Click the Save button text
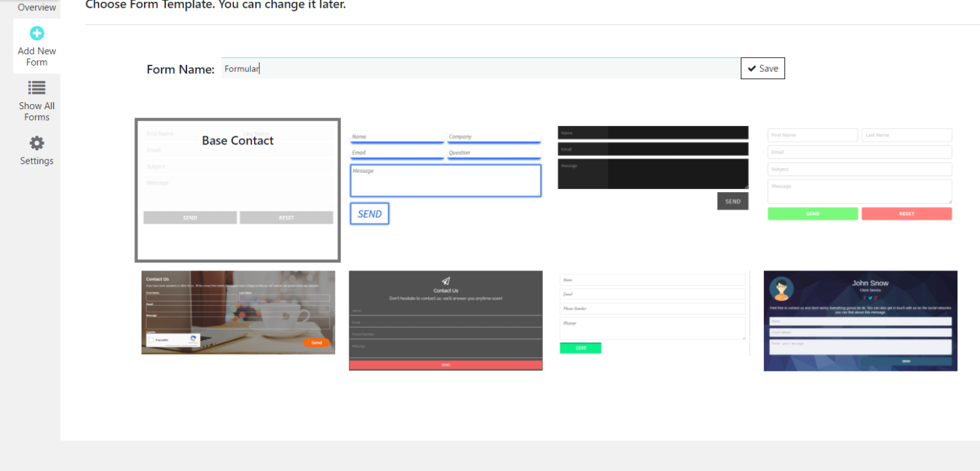980x471 pixels. point(768,69)
